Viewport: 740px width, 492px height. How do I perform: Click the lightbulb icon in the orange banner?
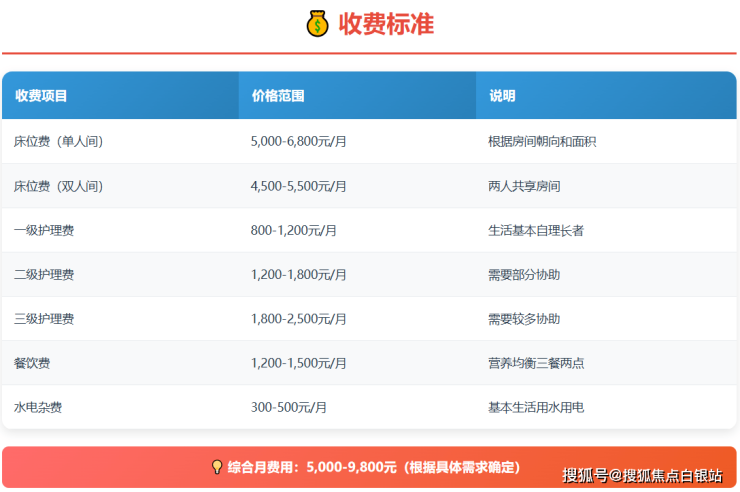[216, 467]
